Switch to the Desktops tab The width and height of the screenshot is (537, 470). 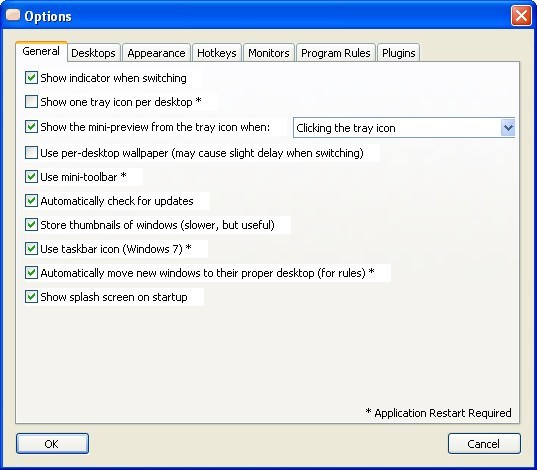coord(93,53)
